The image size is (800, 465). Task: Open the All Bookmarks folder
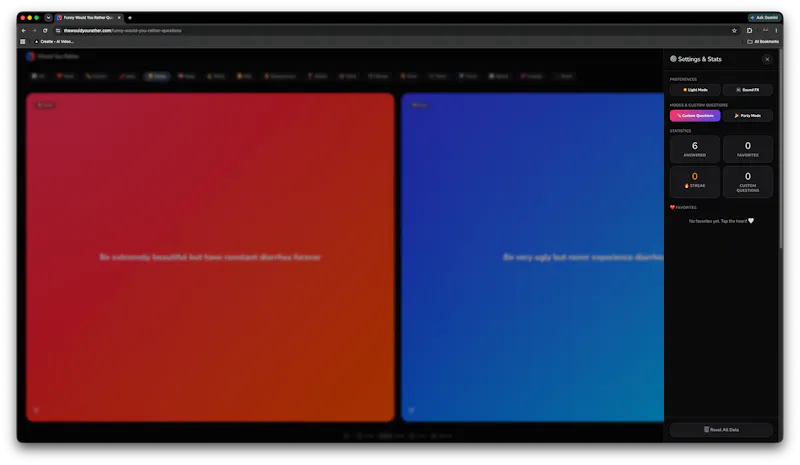click(x=763, y=42)
